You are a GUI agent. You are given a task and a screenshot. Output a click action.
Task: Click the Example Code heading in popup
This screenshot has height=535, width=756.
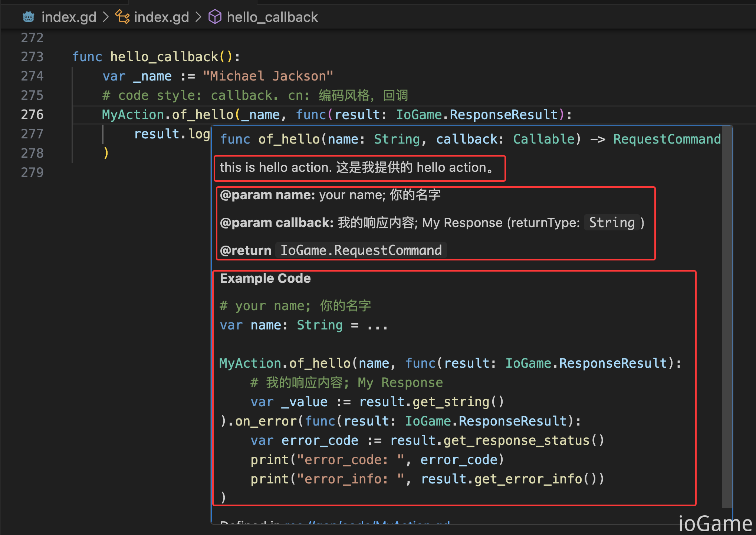pyautogui.click(x=265, y=278)
